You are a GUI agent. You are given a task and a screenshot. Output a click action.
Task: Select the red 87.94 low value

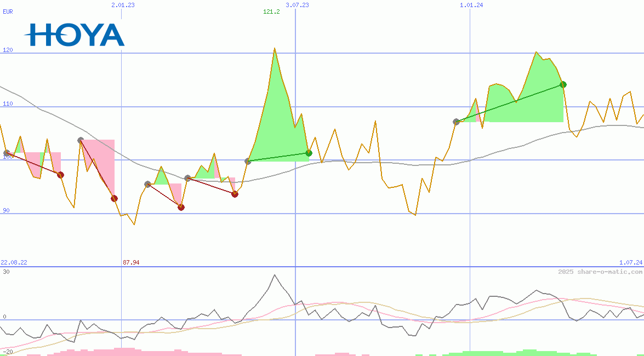(x=131, y=262)
